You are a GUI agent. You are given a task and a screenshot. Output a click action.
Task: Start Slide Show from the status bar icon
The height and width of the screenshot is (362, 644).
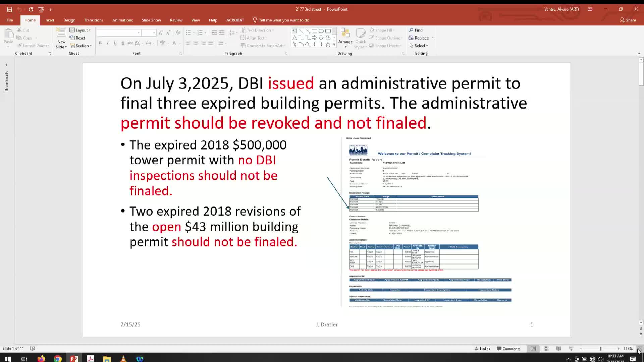click(x=571, y=349)
